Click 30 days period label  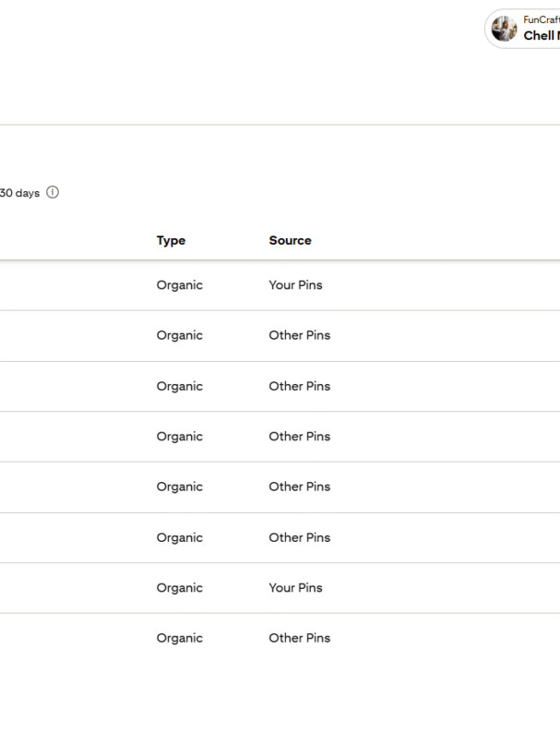click(19, 193)
